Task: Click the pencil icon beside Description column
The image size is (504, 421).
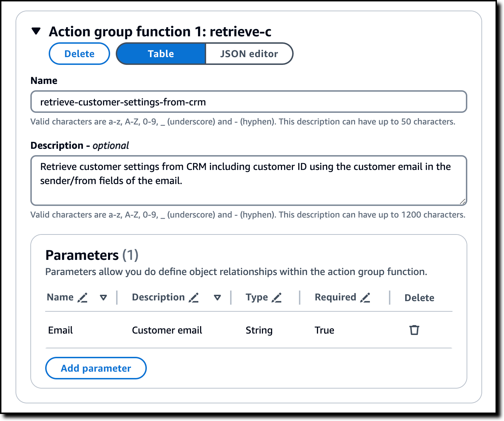Action: [194, 298]
